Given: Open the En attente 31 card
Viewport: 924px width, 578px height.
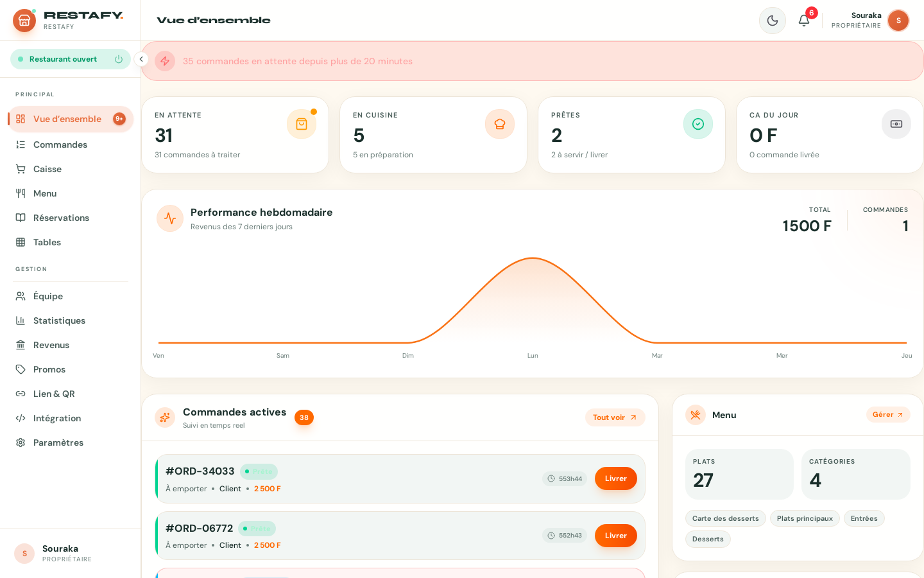Looking at the screenshot, I should (x=235, y=135).
